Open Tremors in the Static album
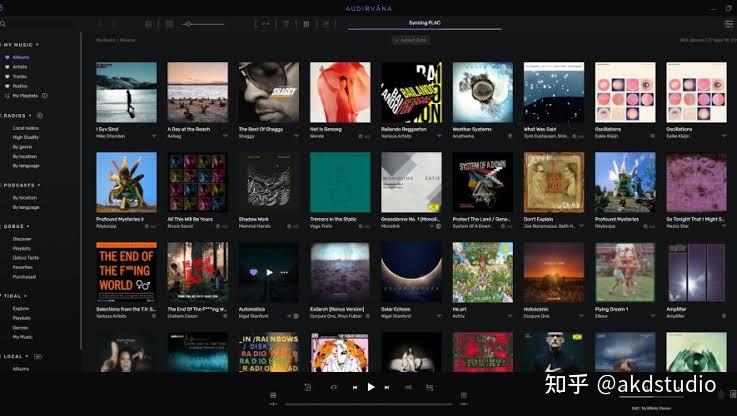This screenshot has height=416, width=737. (340, 182)
